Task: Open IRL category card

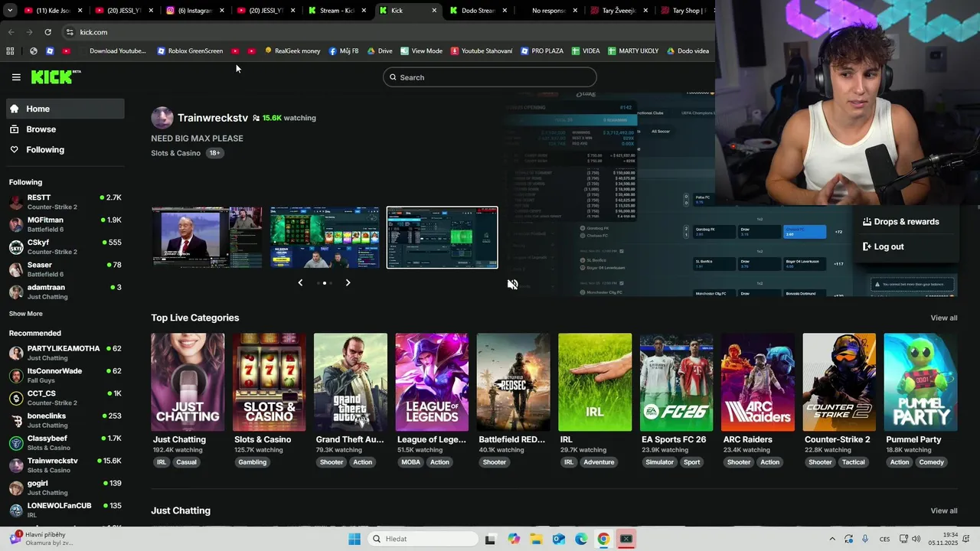Action: tap(595, 382)
